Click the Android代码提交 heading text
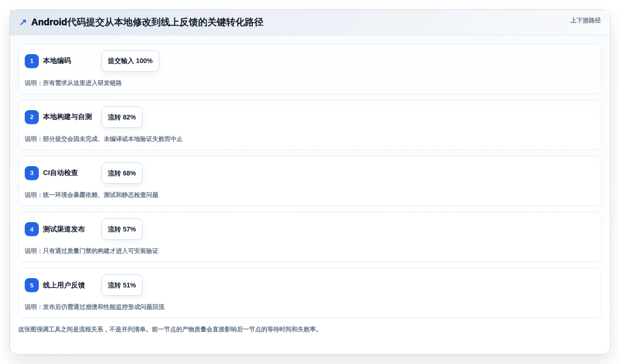Screen dimensions: 620x364 click(147, 22)
